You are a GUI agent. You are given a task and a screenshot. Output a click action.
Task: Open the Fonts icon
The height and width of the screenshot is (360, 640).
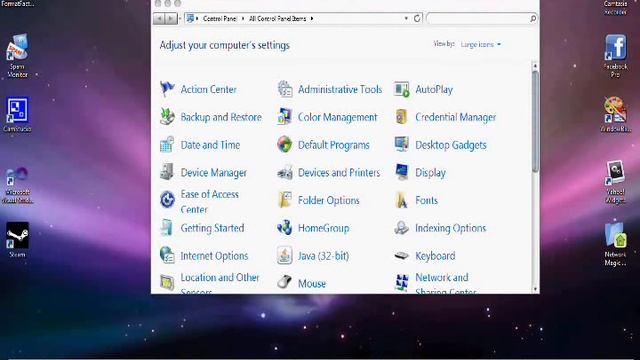point(402,200)
